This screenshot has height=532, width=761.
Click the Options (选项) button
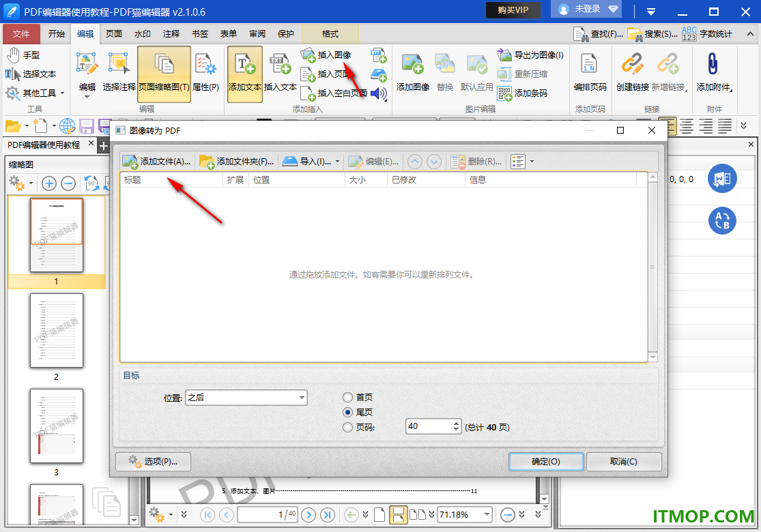(x=153, y=462)
